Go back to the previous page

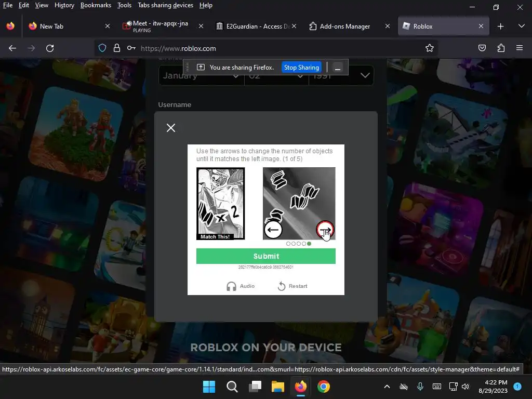(12, 48)
